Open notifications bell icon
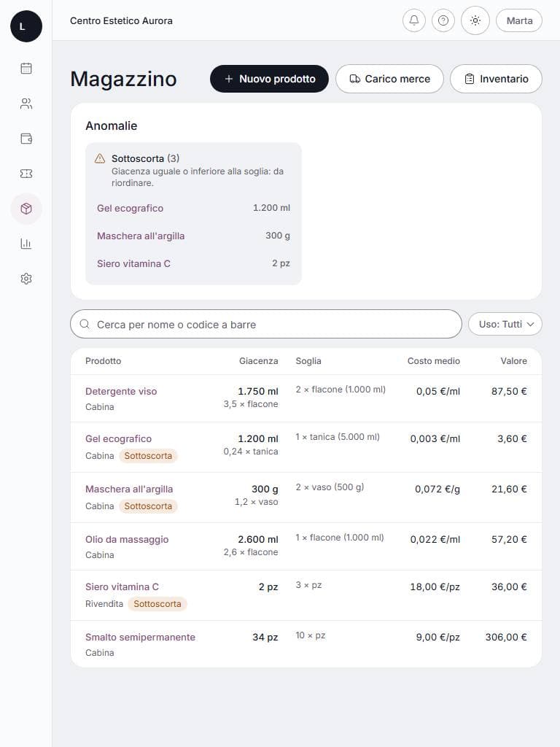The width and height of the screenshot is (560, 747). tap(414, 20)
